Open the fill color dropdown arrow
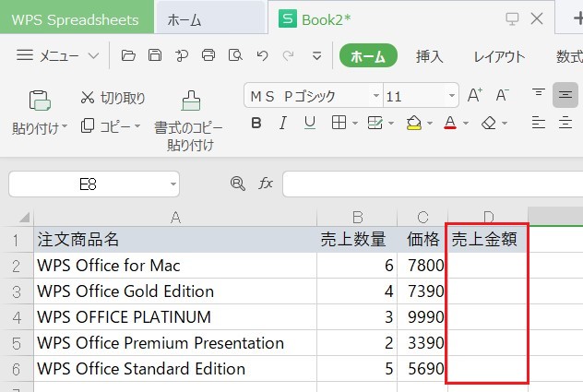The height and width of the screenshot is (392, 583). point(430,123)
